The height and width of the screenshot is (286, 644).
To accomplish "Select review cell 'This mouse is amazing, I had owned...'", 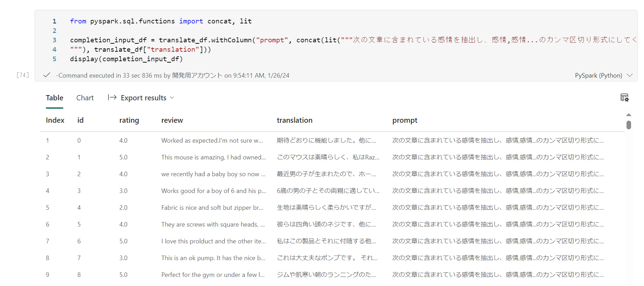I will 213,157.
